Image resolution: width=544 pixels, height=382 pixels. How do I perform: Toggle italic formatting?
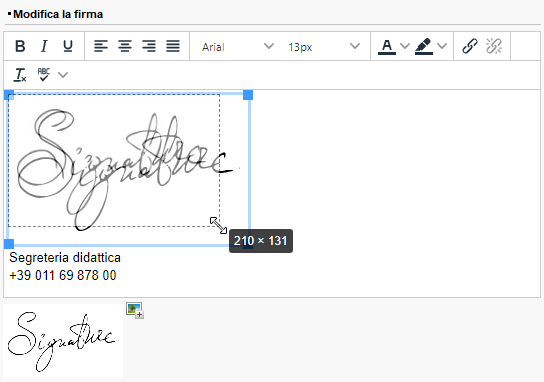coord(44,46)
